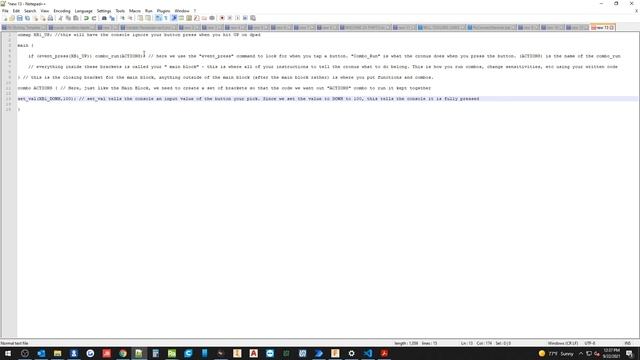Click the Stop recording macro icon

(230, 18)
